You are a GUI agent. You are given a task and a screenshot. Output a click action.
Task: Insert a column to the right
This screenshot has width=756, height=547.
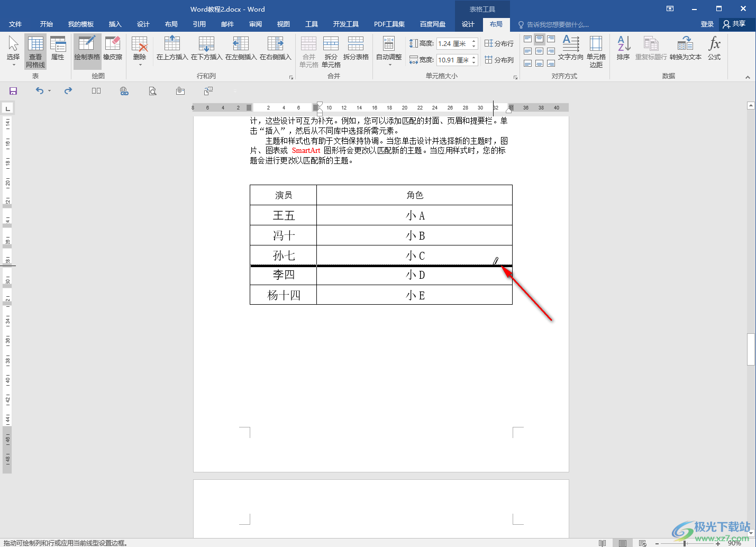[x=276, y=49]
